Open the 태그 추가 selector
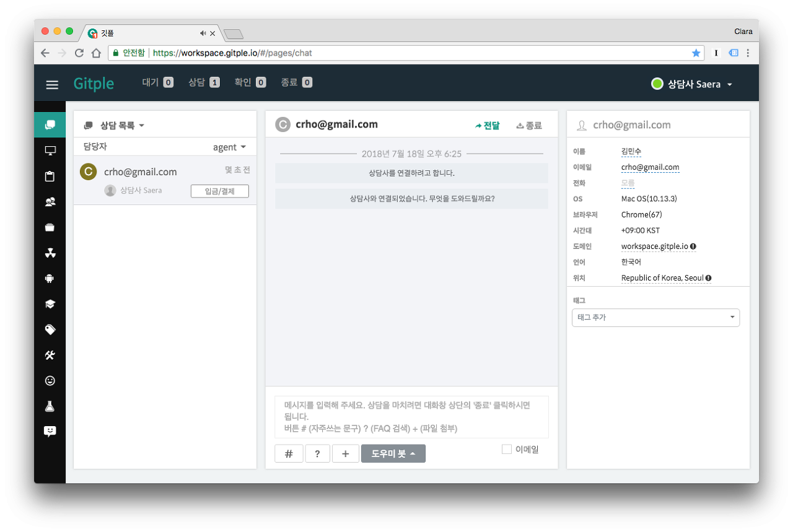Viewport: 793px width, 532px height. click(655, 317)
